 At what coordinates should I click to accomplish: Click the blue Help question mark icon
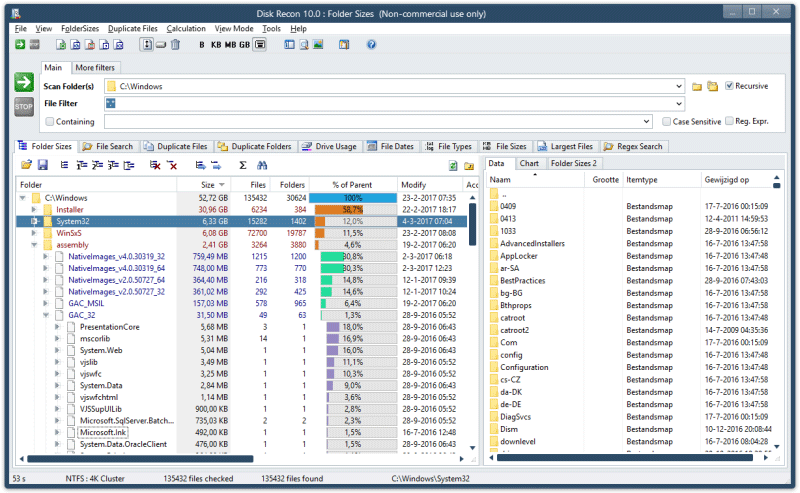click(371, 45)
